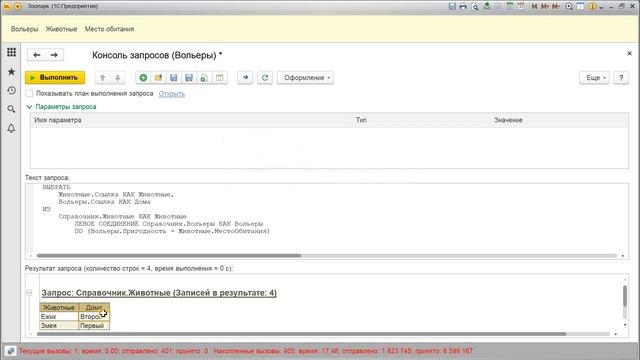Open query file with folder icon
Viewport: 640px width, 360px height.
click(x=158, y=78)
